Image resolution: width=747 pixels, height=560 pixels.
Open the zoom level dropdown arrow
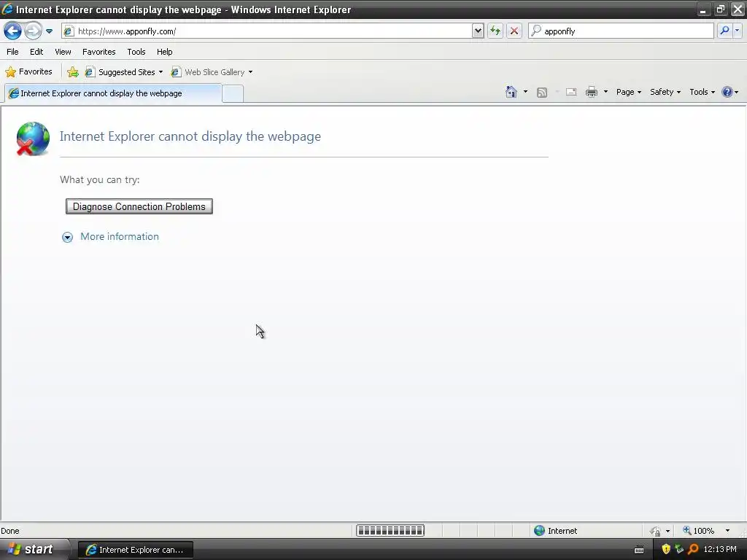click(727, 531)
